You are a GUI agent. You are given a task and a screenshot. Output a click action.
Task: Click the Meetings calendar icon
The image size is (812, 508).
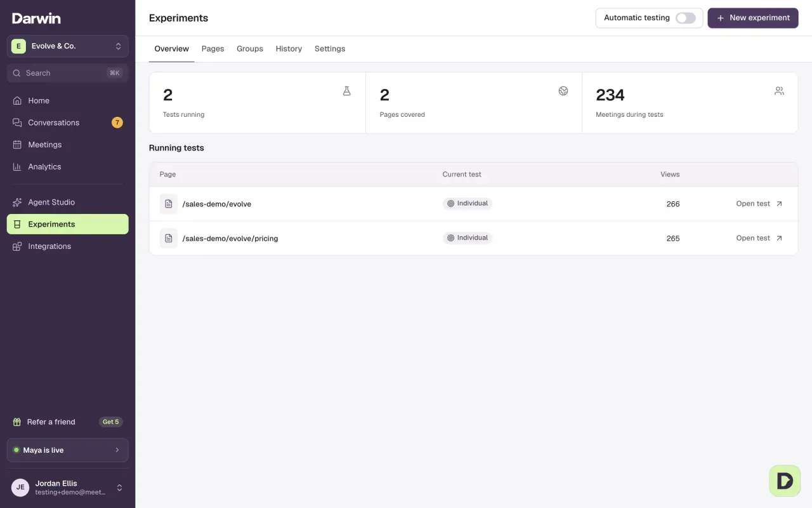[17, 145]
